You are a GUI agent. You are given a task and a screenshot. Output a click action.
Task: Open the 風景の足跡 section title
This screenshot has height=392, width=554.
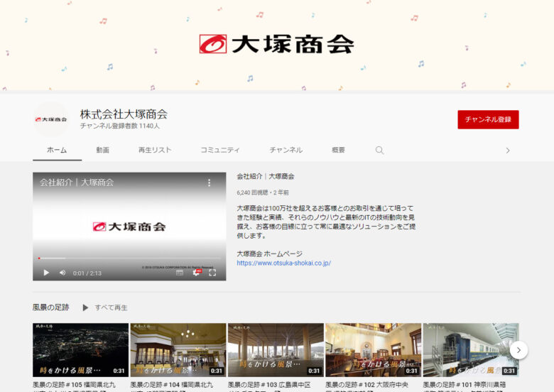[x=51, y=307]
